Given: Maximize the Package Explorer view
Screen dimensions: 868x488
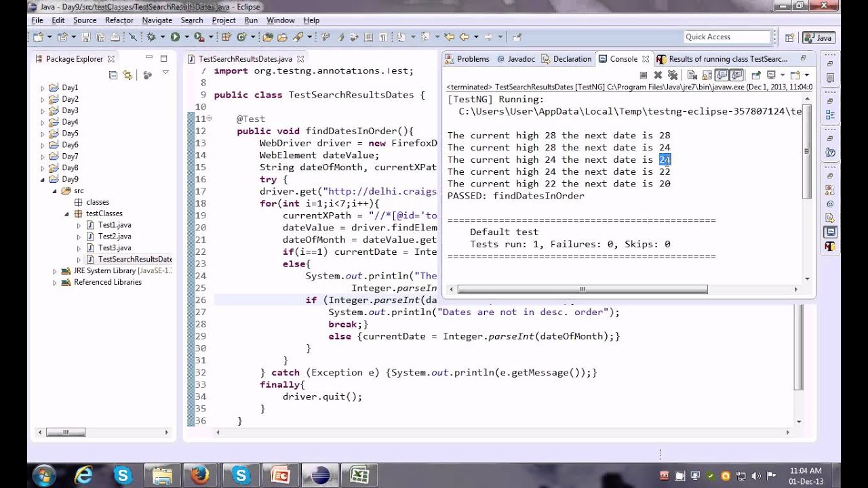Looking at the screenshot, I should coord(163,59).
